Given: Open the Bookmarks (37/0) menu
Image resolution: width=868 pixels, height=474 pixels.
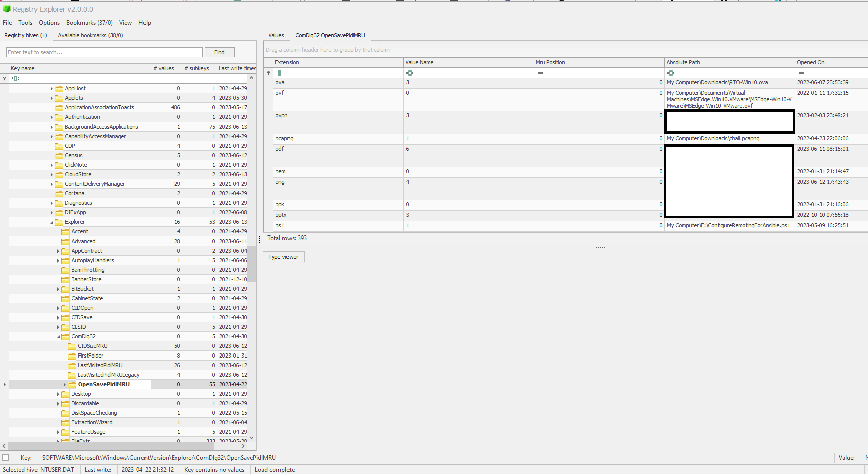Looking at the screenshot, I should 89,23.
